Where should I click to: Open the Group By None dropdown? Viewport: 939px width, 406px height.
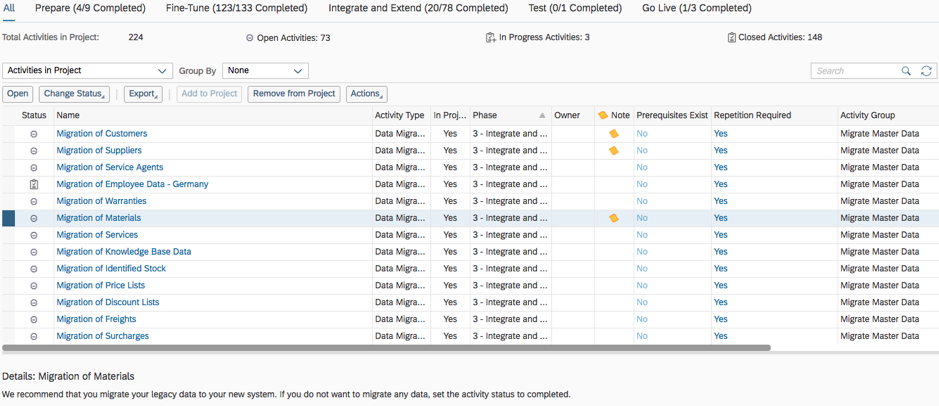click(265, 71)
